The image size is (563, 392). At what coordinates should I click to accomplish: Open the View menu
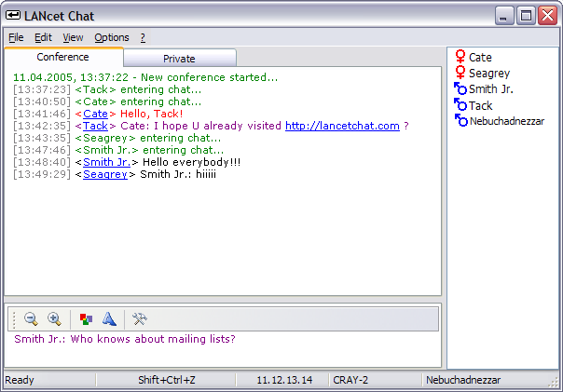point(73,37)
